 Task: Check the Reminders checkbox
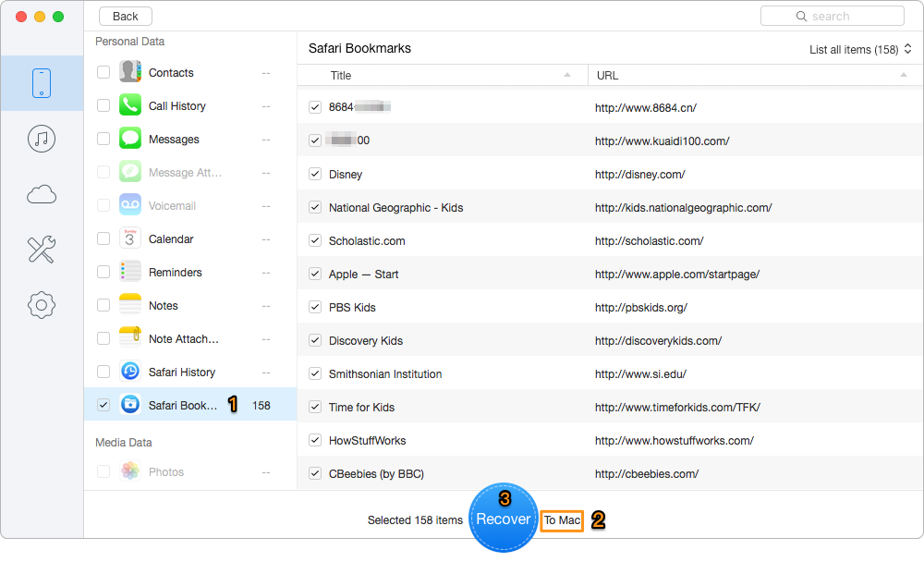pos(103,272)
